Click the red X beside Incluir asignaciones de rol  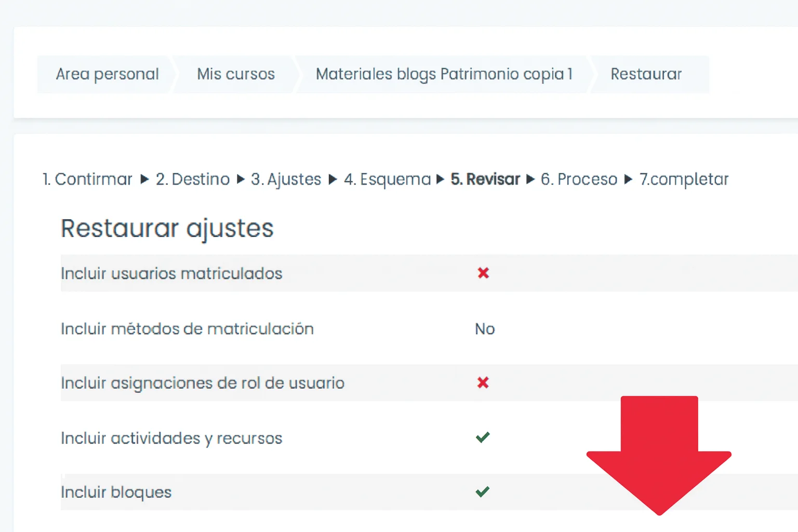483,383
